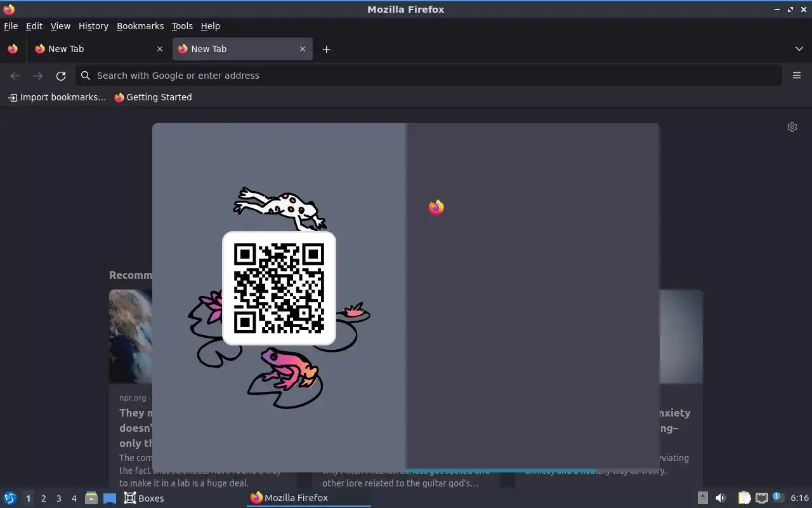Open the volume control in tray

click(721, 498)
